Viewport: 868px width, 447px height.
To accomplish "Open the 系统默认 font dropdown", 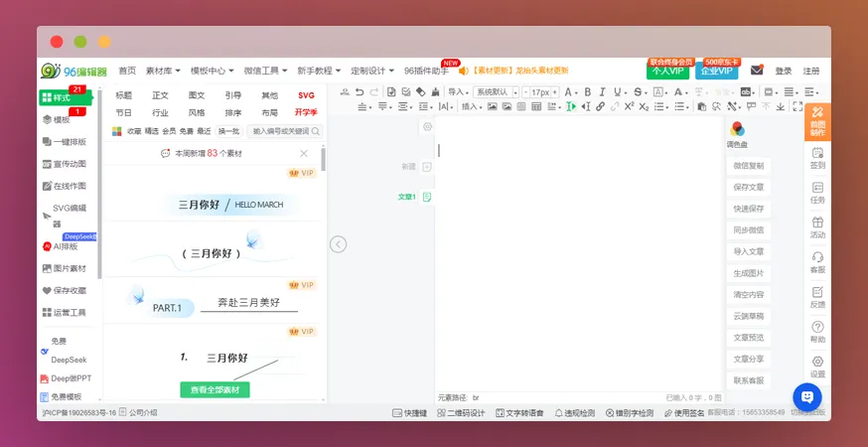I will (x=496, y=92).
